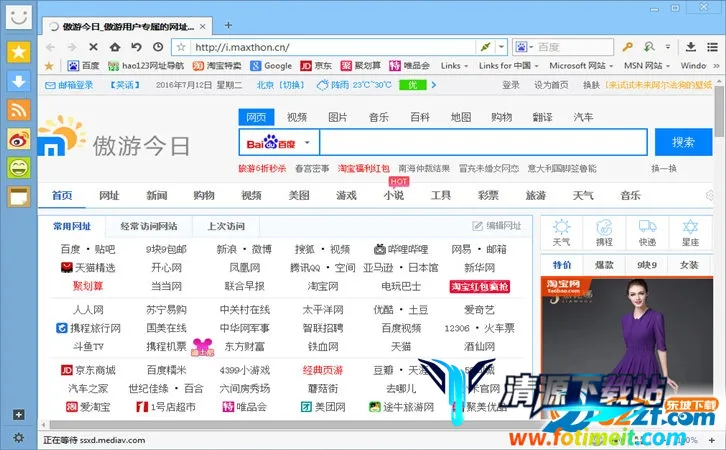Stop page loading with the X button
Viewport: 726px width, 450px height.
coord(93,47)
